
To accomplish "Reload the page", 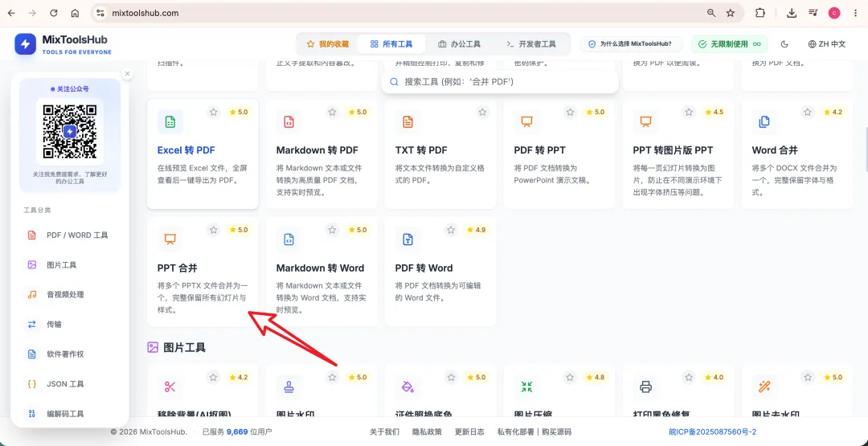I will point(54,13).
